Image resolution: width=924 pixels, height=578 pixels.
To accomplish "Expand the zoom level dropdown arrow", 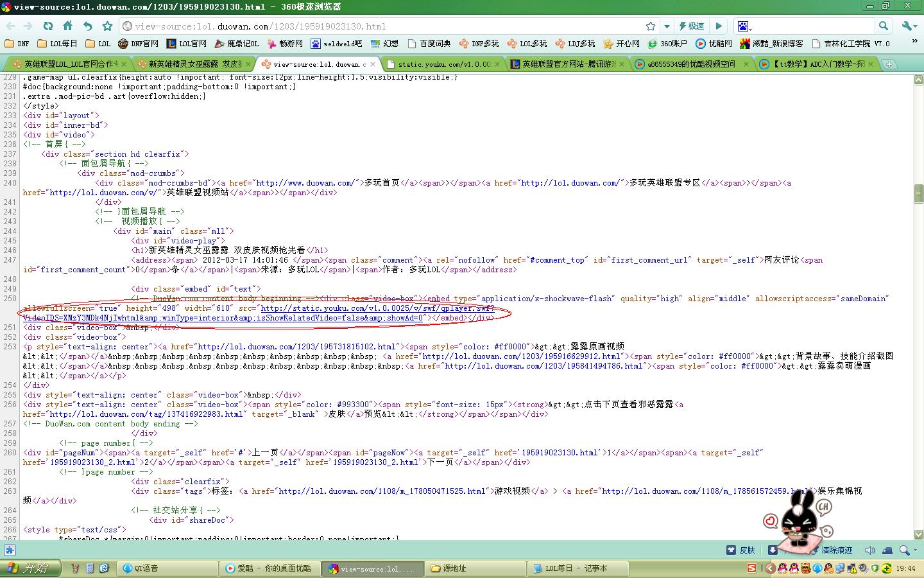I will (x=914, y=550).
